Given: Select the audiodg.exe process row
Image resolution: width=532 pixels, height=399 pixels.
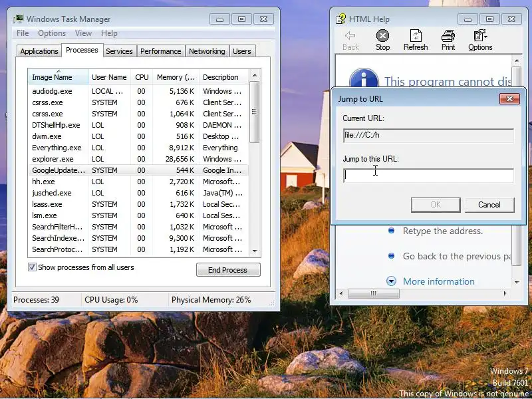Looking at the screenshot, I should point(138,91).
